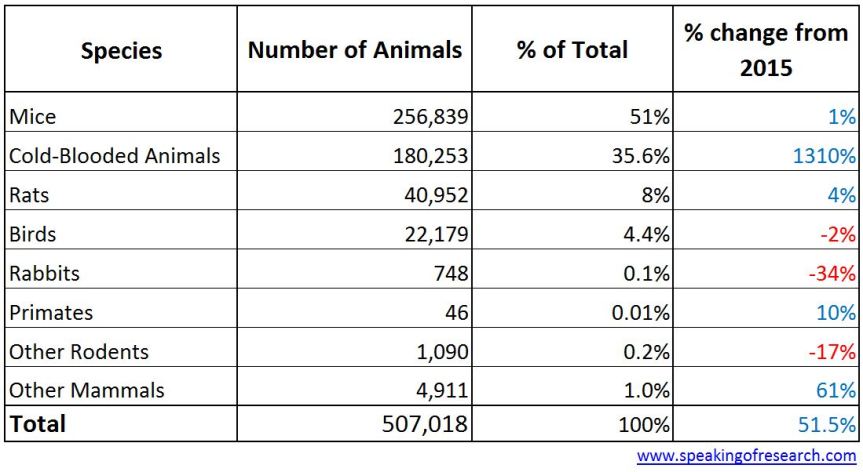Click the Rabbits row label
Image resolution: width=863 pixels, height=472 pixels.
[x=43, y=273]
